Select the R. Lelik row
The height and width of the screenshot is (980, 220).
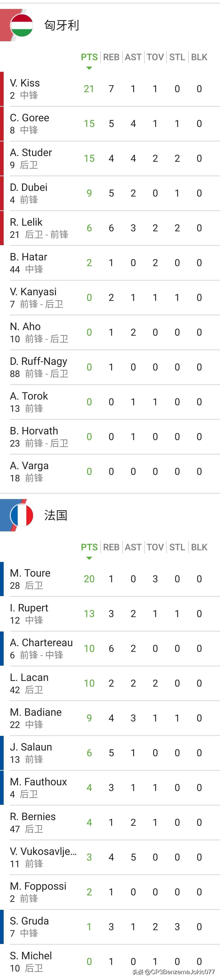[110, 228]
